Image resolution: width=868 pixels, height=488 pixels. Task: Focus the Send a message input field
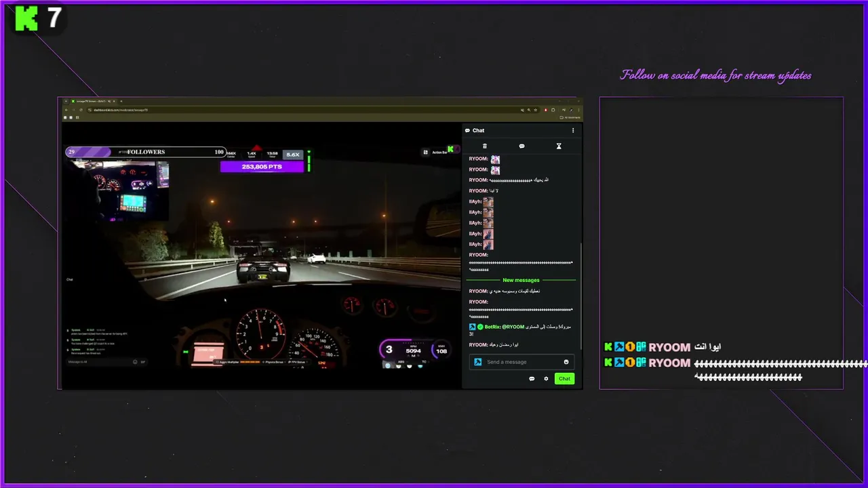coord(521,362)
